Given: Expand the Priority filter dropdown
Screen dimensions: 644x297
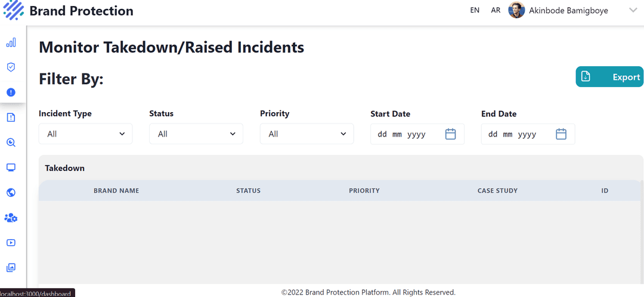Looking at the screenshot, I should [306, 134].
